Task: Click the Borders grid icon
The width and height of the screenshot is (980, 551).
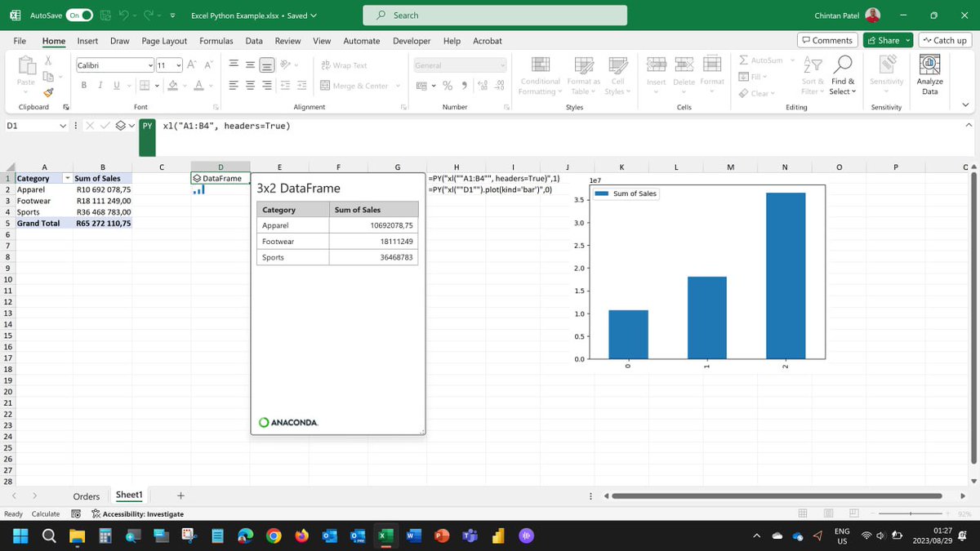Action: pos(143,86)
